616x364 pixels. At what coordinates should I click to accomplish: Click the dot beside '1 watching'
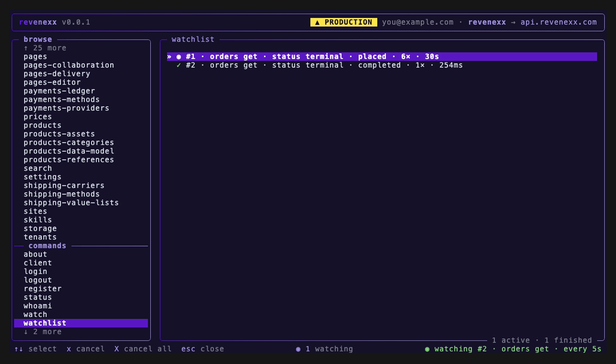(298, 349)
